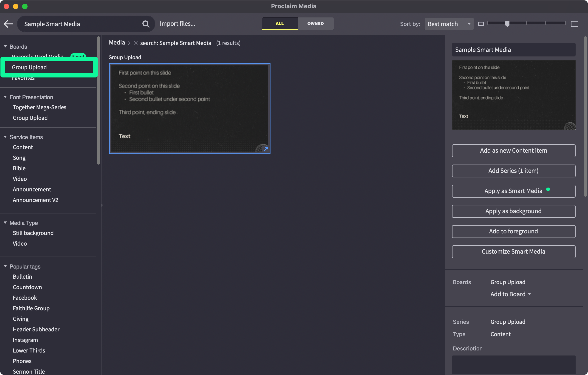
Task: Open the Add to Board dropdown
Action: [510, 294]
